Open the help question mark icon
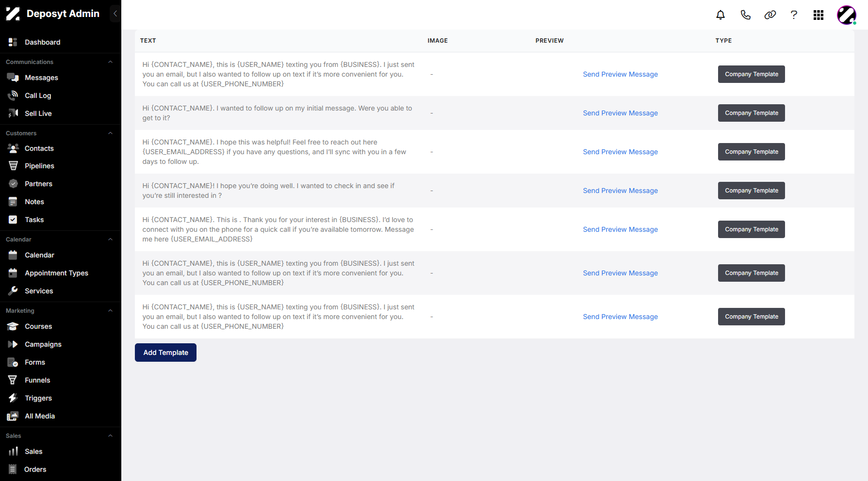Screen dimensions: 868x481 (794, 15)
